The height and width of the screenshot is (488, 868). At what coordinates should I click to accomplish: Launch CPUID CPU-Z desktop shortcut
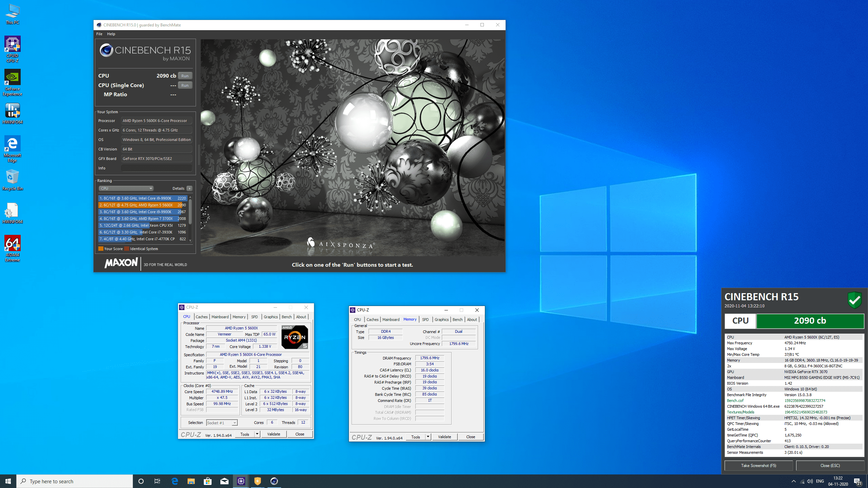click(x=13, y=49)
